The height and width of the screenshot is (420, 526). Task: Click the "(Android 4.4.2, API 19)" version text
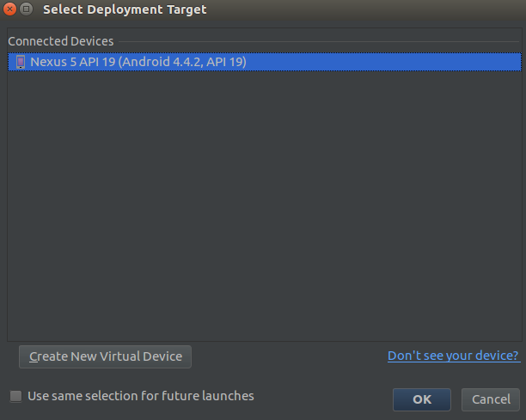click(x=182, y=62)
